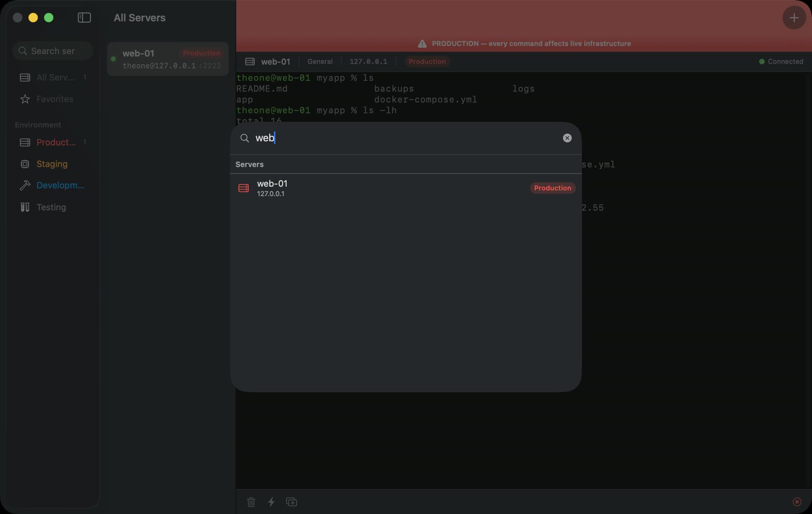Click the Favorites star icon
Viewport: 812px width, 514px height.
pos(25,99)
